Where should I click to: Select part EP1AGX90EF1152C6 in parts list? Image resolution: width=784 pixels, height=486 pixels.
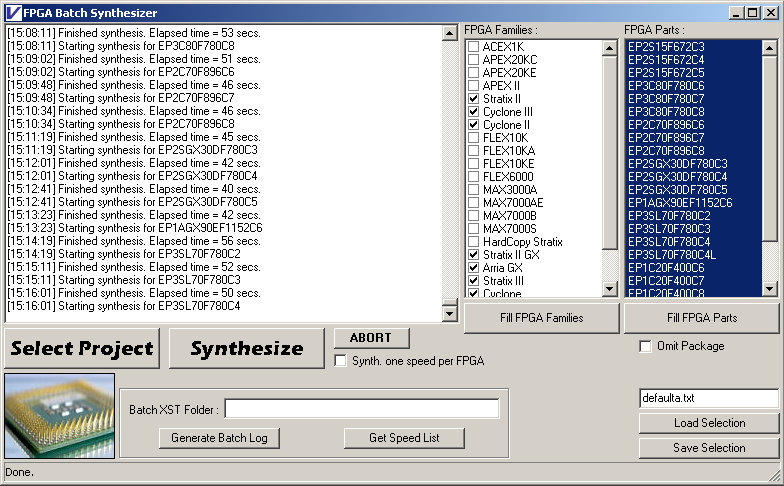click(x=694, y=202)
